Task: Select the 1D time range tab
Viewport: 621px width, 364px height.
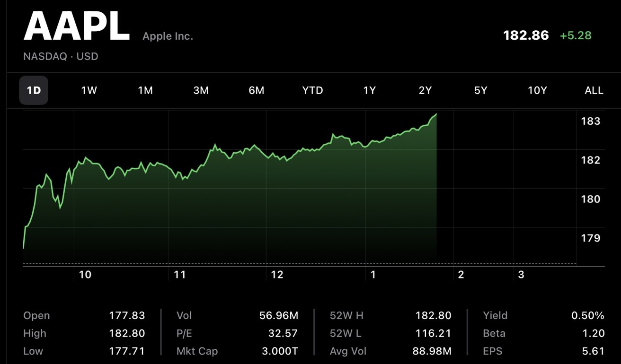Action: tap(34, 90)
